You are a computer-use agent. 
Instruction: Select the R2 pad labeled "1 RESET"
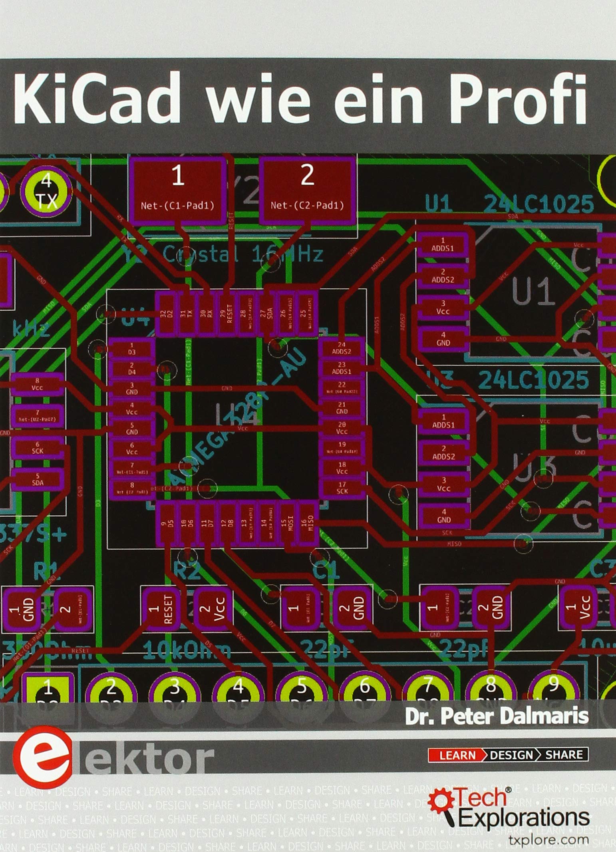[x=161, y=609]
